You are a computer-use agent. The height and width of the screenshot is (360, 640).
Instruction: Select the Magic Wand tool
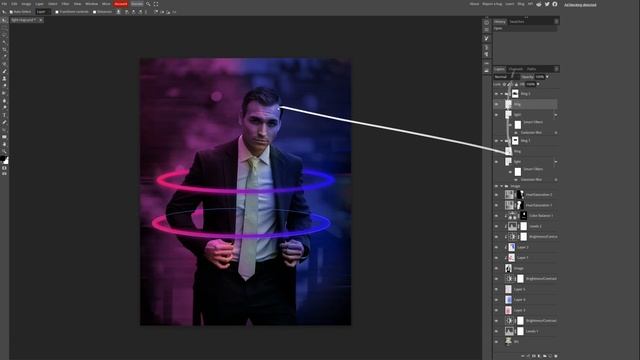point(4,42)
